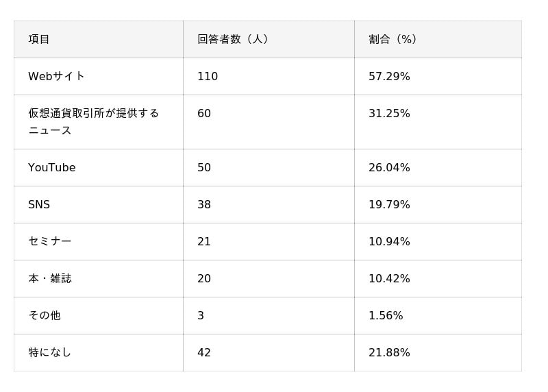548x392 pixels.
Task: Select the 1.56% cell
Action: [386, 316]
